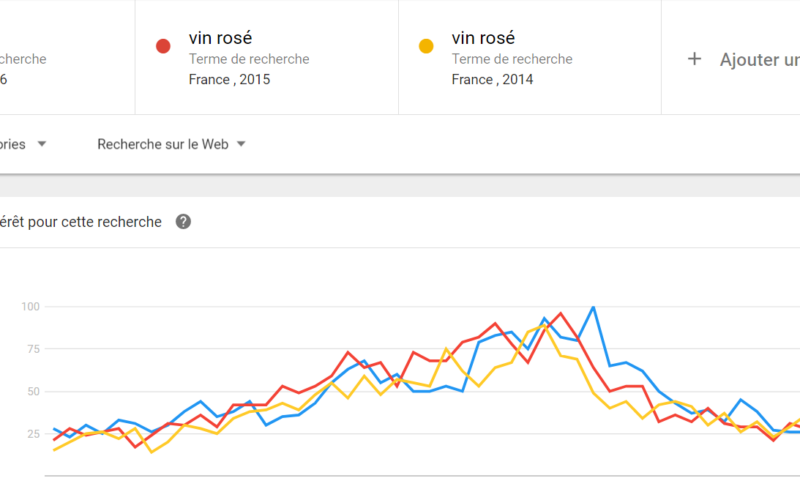
Task: Select the vin rosé France 2015 term card
Action: click(x=267, y=57)
